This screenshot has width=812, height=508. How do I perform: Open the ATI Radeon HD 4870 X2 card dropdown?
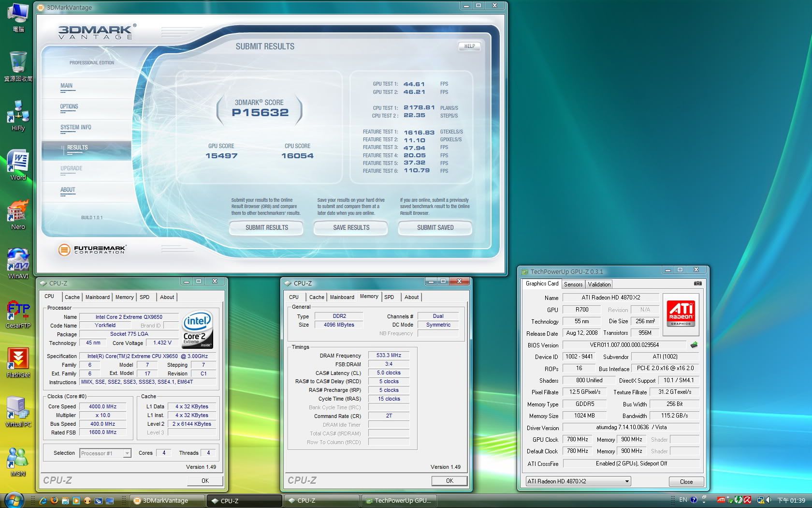578,481
